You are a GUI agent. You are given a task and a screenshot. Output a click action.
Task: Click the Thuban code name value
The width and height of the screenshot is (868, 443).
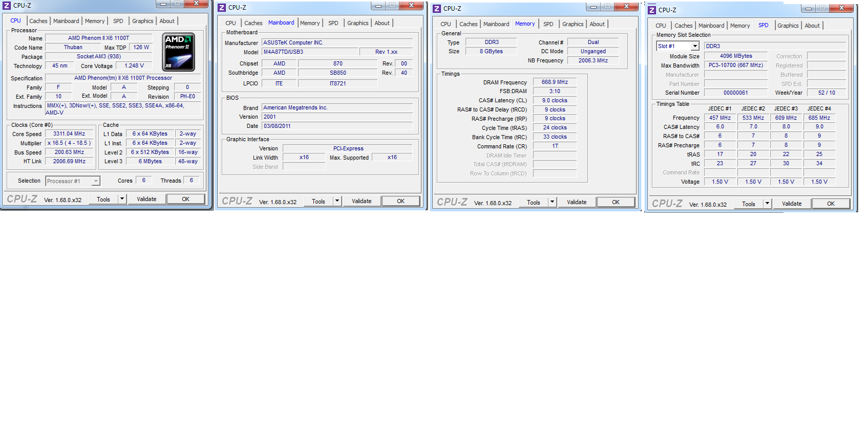[73, 47]
